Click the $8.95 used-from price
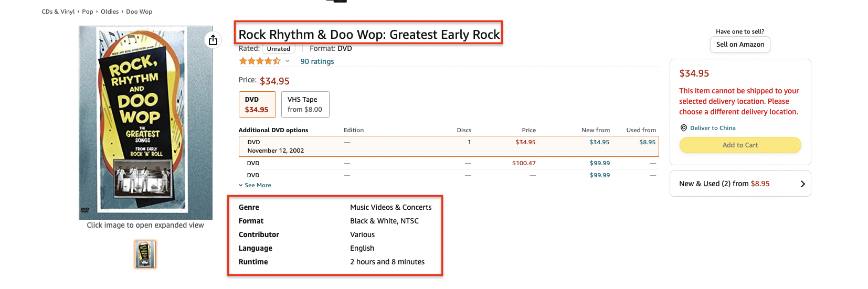This screenshot has height=289, width=868. [647, 142]
